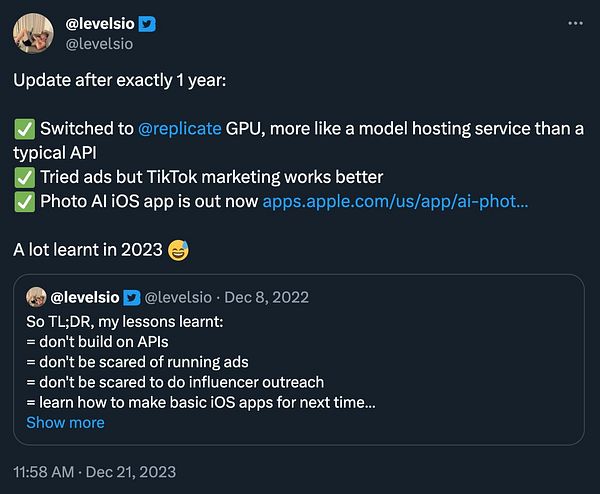The height and width of the screenshot is (494, 600).
Task: Click the verified badge inside the quoted tweet
Action: pyautogui.click(x=132, y=297)
